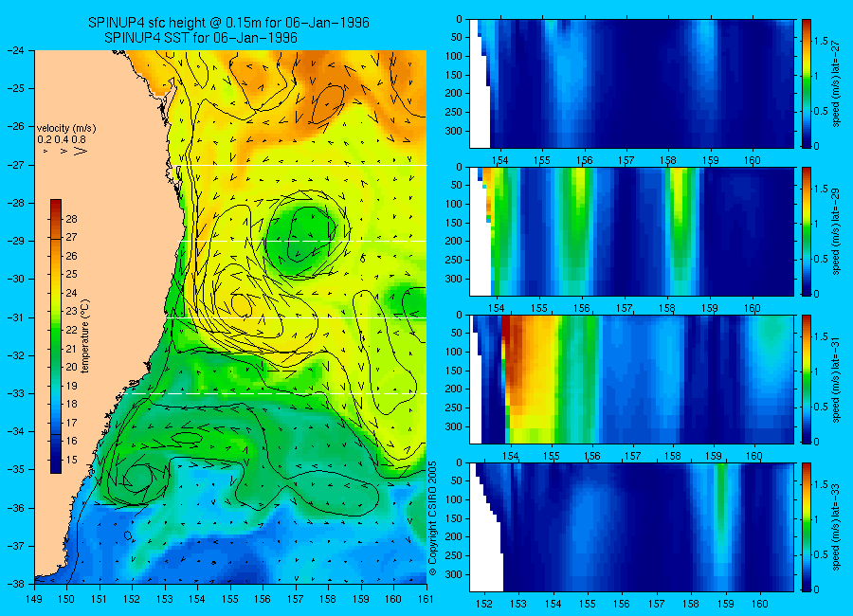Select the -24 latitude label on the map
The height and width of the screenshot is (616, 853).
(16, 50)
